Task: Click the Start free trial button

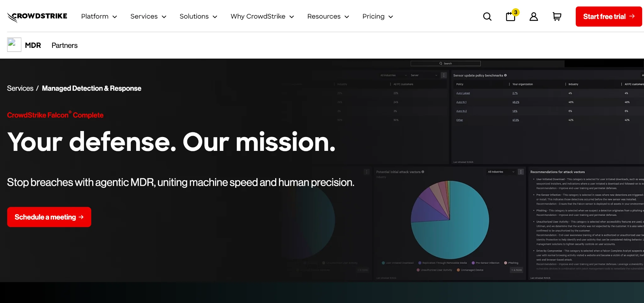Action: 609,16
